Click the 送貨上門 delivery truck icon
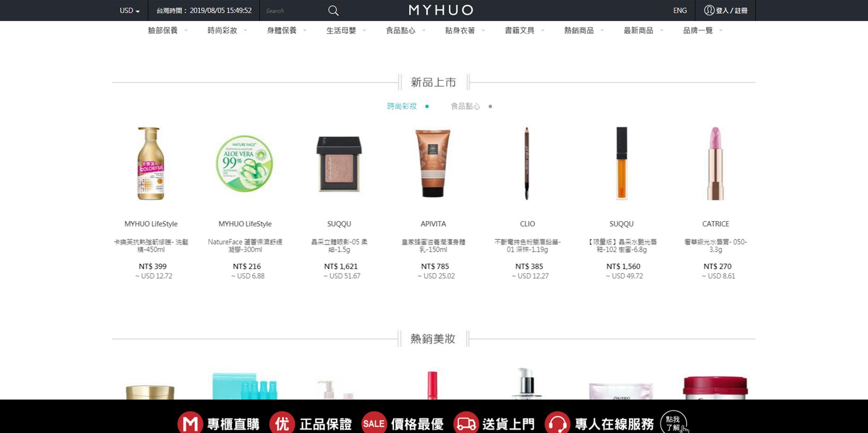Image resolution: width=868 pixels, height=433 pixels. coord(467,423)
